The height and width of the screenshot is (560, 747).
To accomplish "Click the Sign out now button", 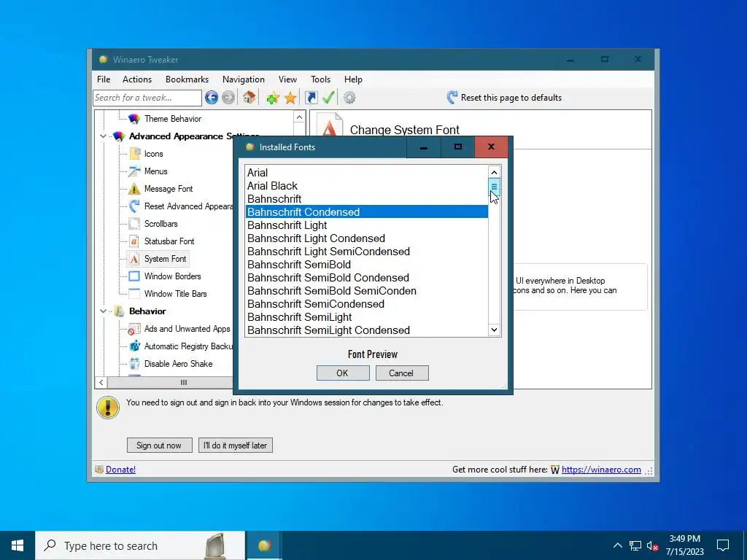I will click(159, 446).
